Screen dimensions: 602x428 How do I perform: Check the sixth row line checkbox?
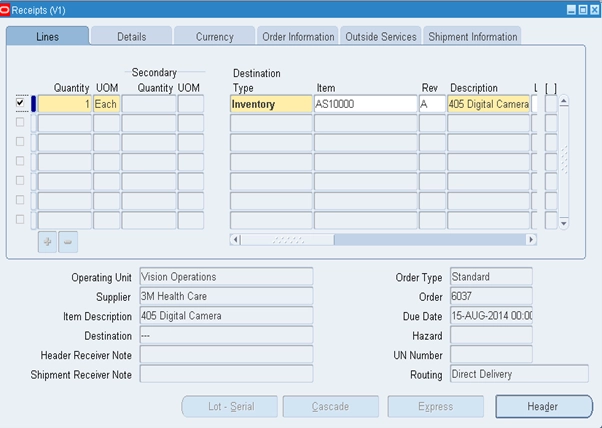(x=20, y=200)
